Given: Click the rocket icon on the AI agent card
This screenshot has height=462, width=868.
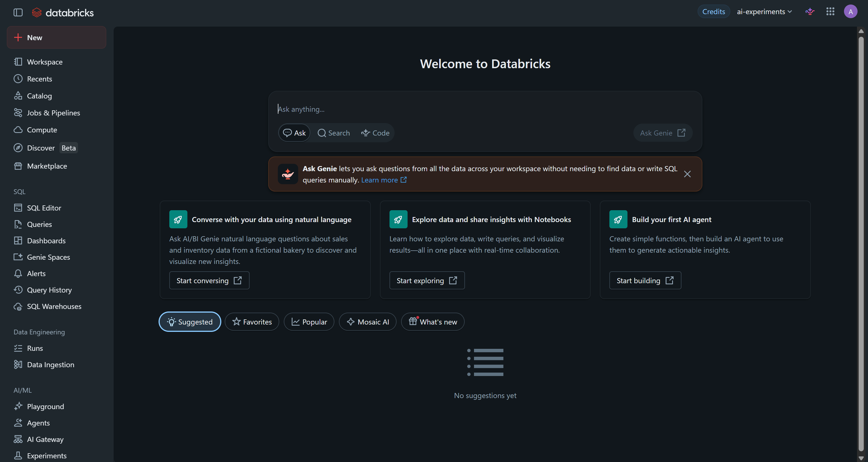Looking at the screenshot, I should [618, 220].
